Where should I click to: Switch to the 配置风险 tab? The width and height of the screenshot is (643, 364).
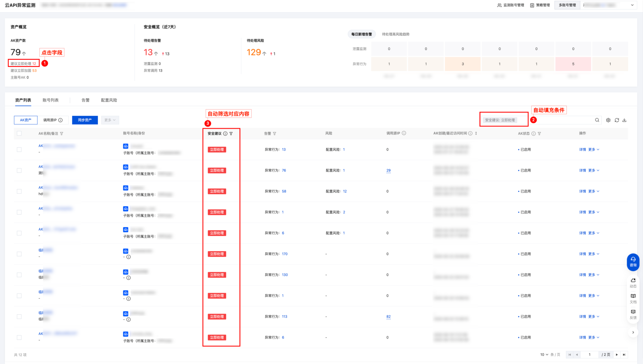point(109,100)
